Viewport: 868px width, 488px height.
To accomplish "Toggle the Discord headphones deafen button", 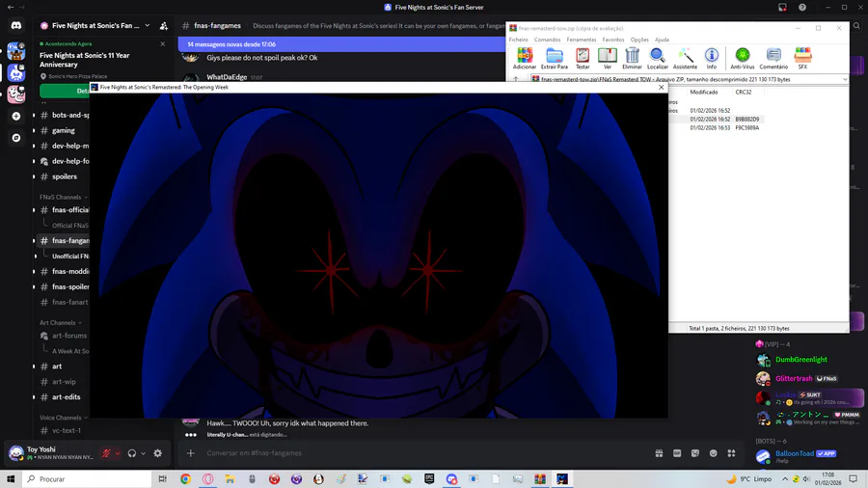I will click(x=132, y=453).
